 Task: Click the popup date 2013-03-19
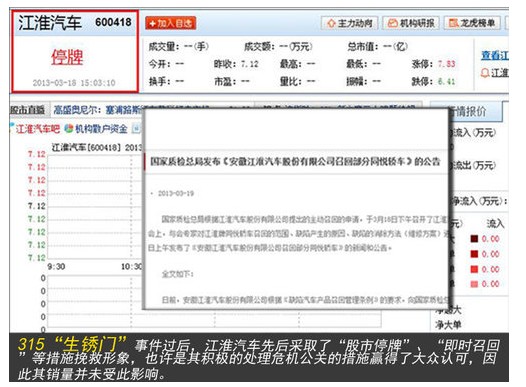pos(176,194)
